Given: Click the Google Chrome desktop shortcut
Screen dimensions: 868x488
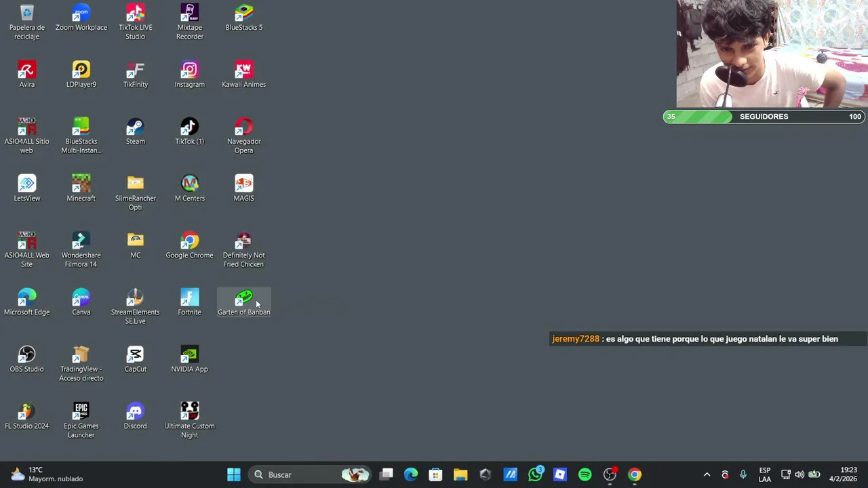Looking at the screenshot, I should click(190, 245).
